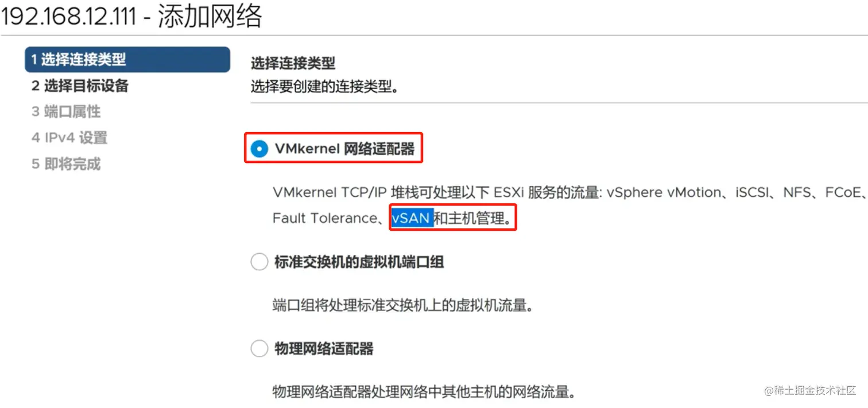The width and height of the screenshot is (868, 408).
Task: Click the 标准交换机的虚拟机端口组 label
Action: [x=359, y=262]
